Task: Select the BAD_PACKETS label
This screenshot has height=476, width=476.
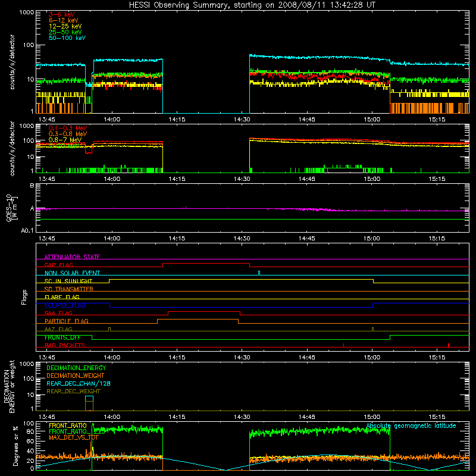Action: pyautogui.click(x=65, y=345)
